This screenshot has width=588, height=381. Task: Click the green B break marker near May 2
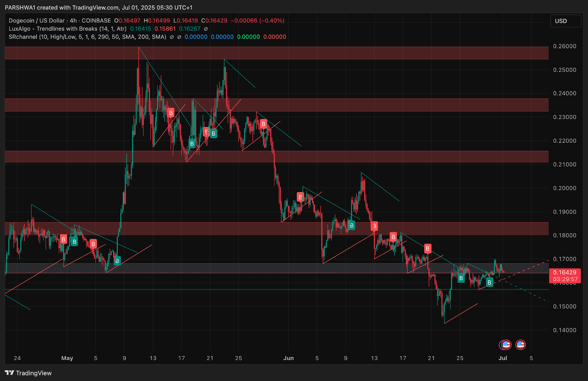[x=74, y=242]
